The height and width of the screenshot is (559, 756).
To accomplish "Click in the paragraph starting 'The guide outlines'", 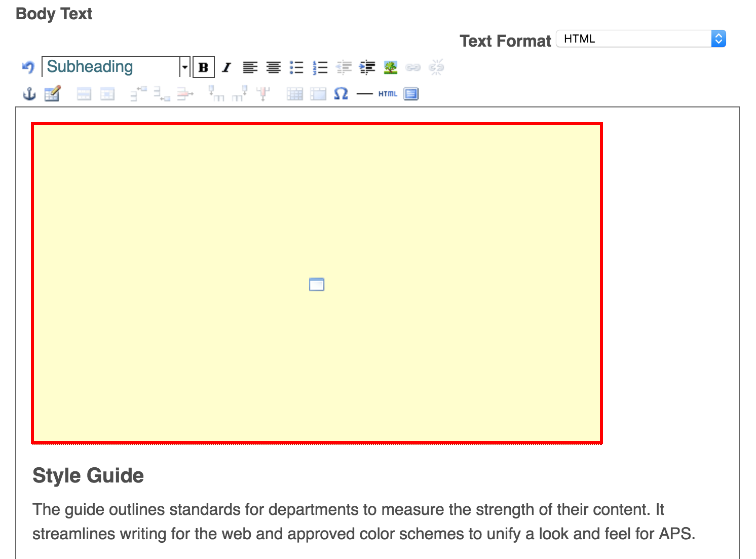I will [364, 521].
